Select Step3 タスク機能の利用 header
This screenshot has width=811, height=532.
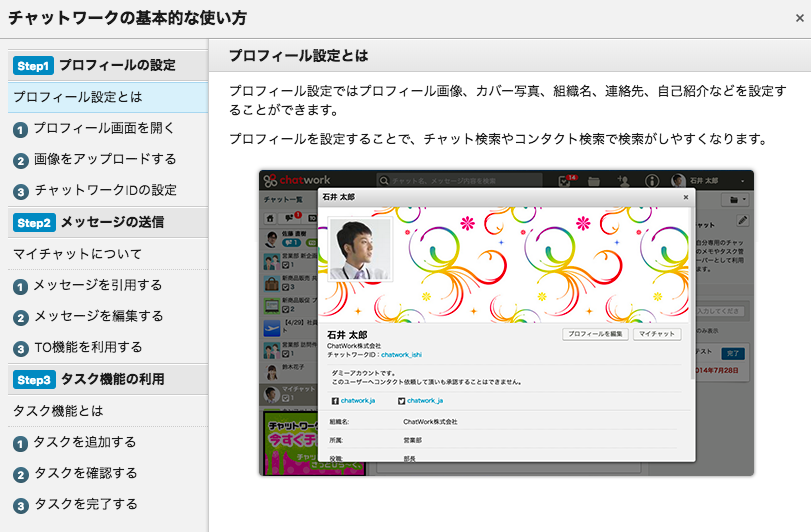108,379
